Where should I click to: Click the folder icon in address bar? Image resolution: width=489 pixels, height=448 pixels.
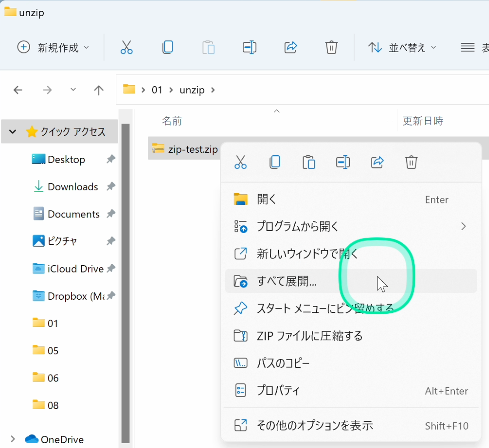click(129, 89)
